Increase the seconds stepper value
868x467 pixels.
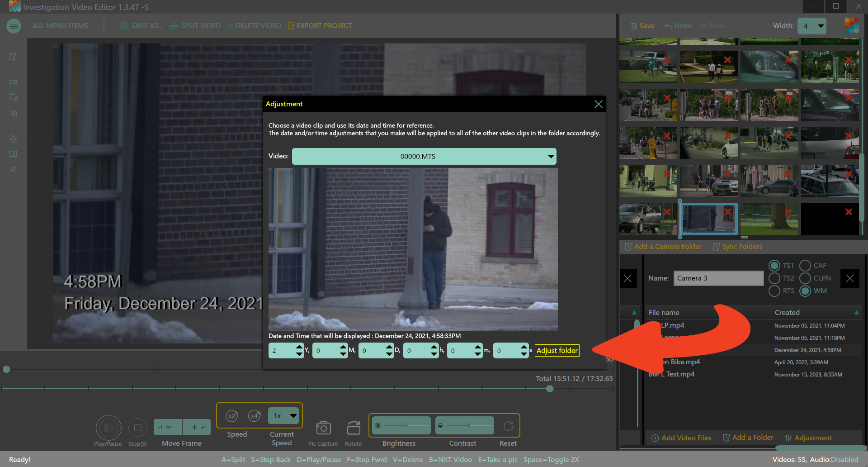[524, 347]
